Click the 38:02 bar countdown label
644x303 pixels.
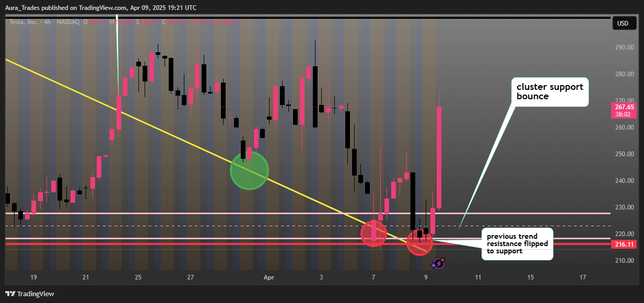tap(624, 114)
